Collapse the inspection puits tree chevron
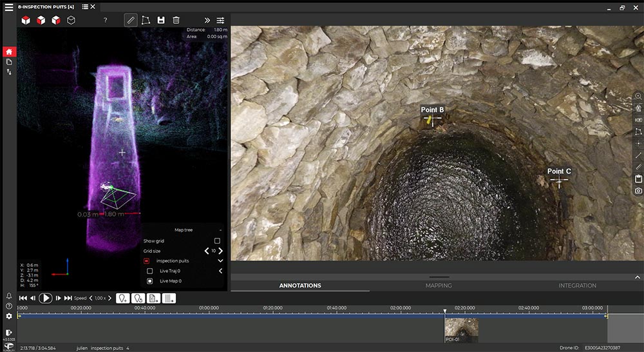644x352 pixels. coord(220,260)
